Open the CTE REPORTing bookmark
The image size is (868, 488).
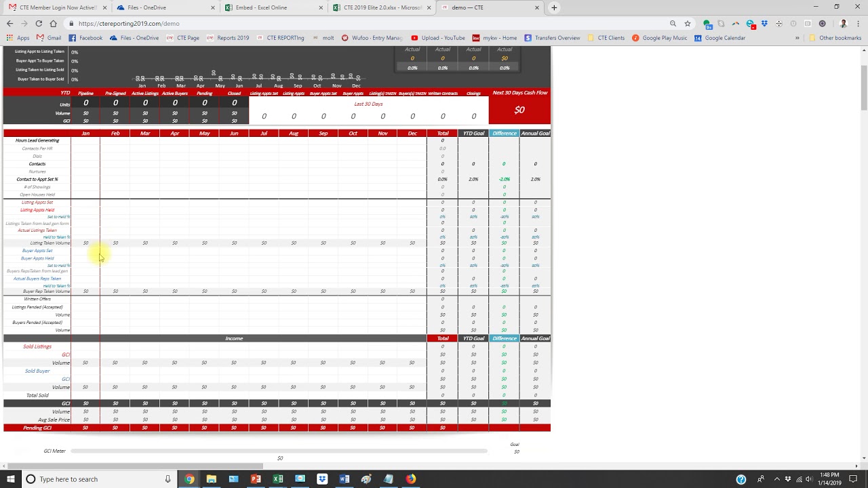click(x=280, y=38)
